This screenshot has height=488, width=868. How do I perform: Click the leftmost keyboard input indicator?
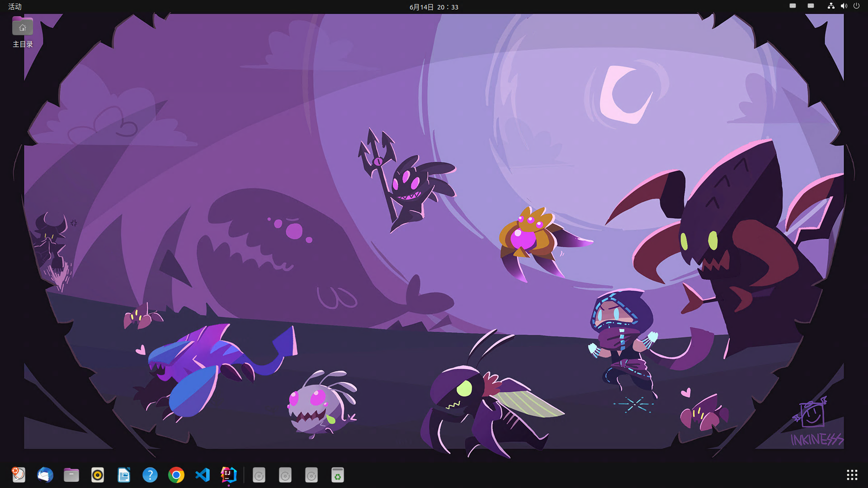tap(793, 6)
